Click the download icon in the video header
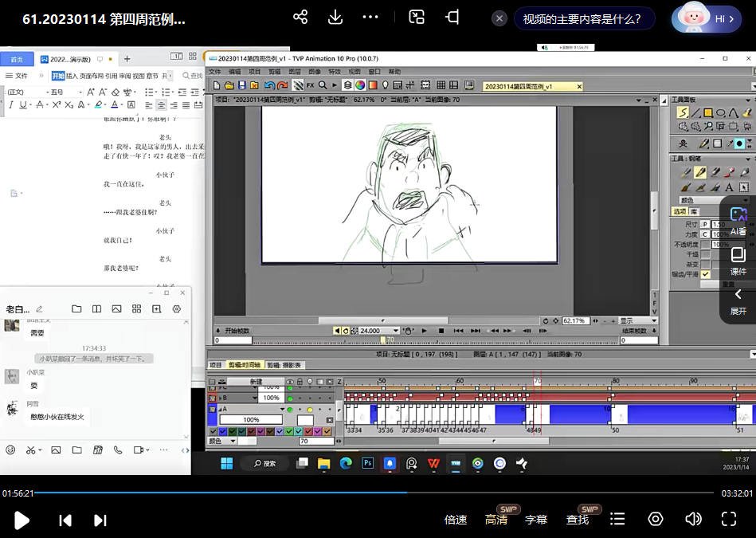 pyautogui.click(x=335, y=18)
